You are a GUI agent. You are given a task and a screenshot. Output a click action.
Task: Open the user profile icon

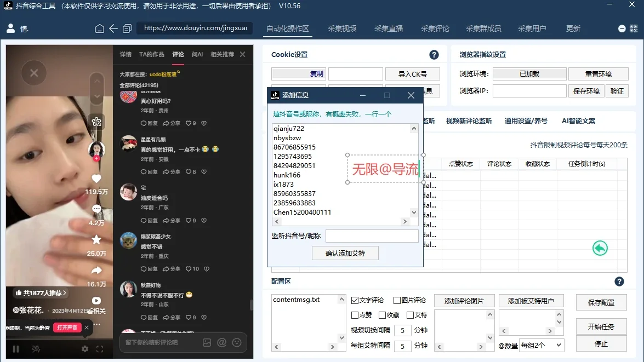point(10,28)
